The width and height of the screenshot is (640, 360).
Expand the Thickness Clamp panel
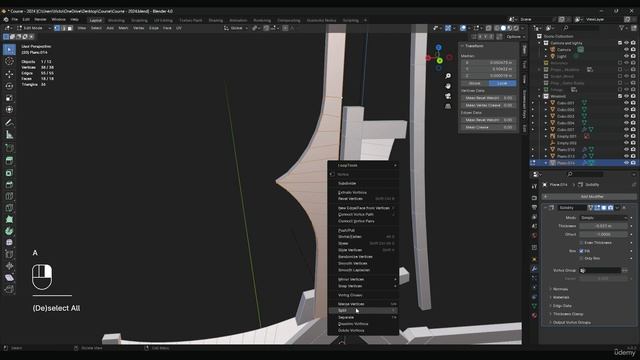pos(568,314)
